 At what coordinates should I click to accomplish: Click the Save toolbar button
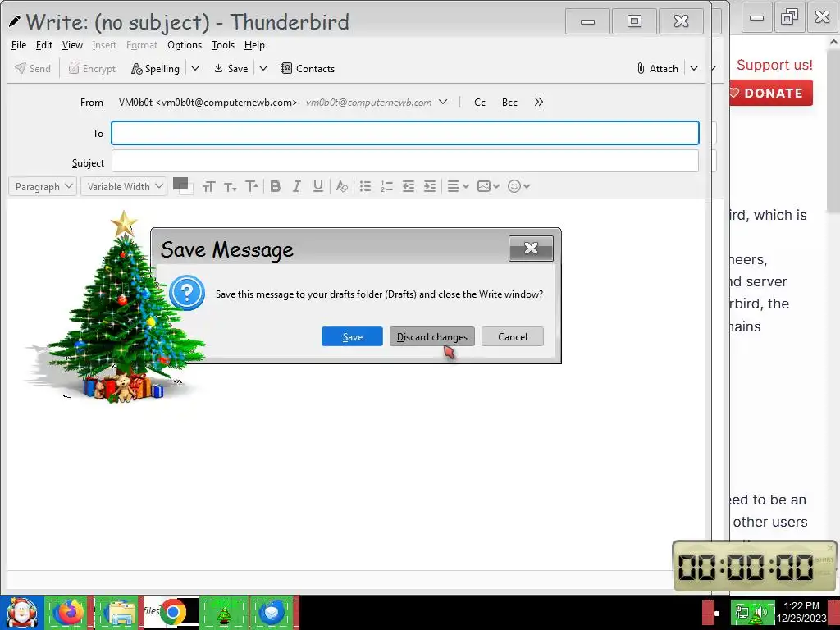point(231,69)
